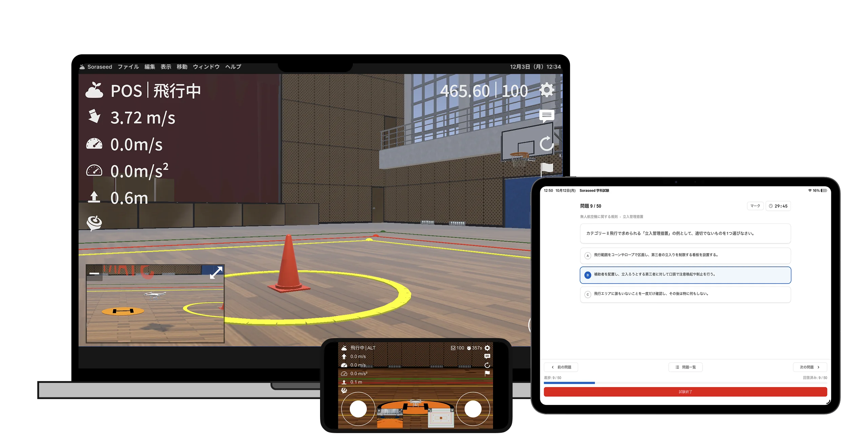Click the 465.60 score readout on laptop
Image resolution: width=868 pixels, height=448 pixels.
point(465,91)
